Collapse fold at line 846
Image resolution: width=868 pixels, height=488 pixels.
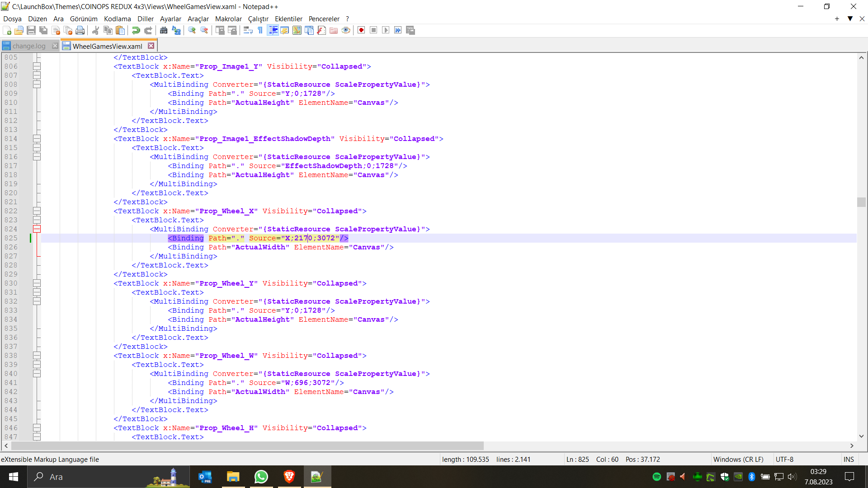tap(37, 428)
